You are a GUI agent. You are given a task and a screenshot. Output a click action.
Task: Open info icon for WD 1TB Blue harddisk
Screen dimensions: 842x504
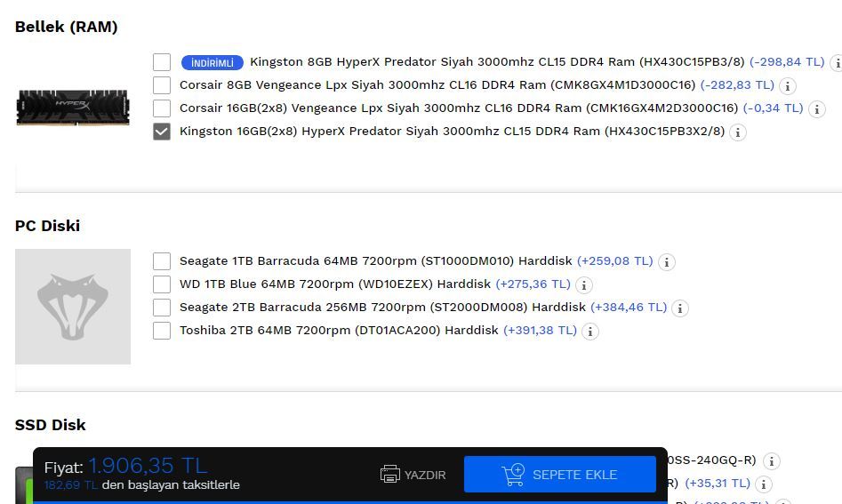click(583, 285)
